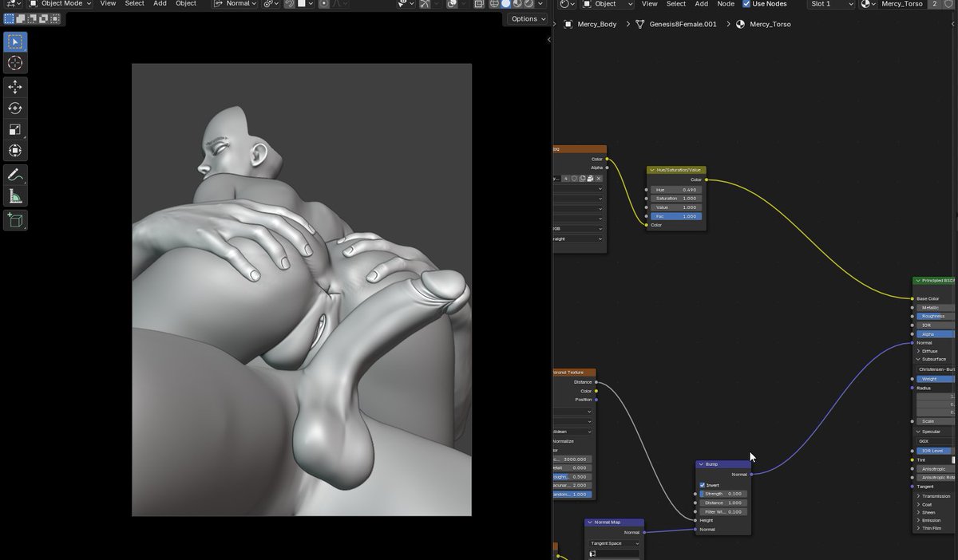Click the image fake user shield icon
The image size is (958, 560).
click(x=574, y=179)
